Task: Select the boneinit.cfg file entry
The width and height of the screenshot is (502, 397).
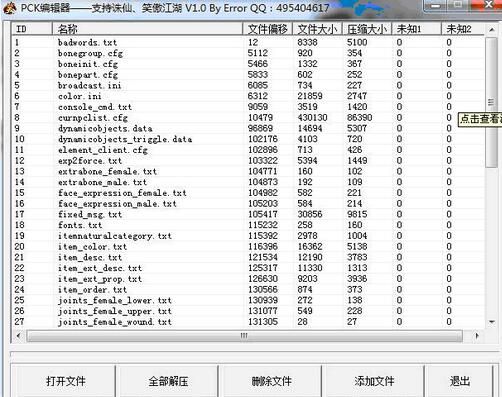Action: click(x=248, y=64)
